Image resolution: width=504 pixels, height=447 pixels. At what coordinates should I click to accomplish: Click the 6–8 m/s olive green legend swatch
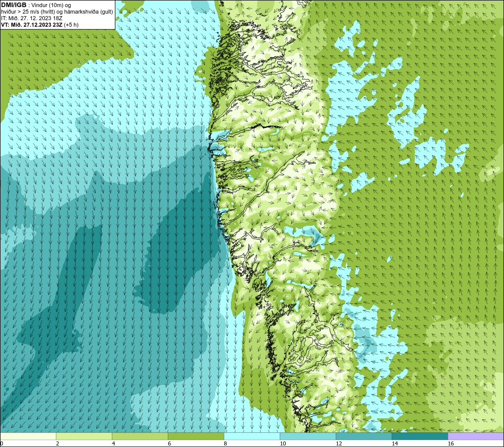point(196,436)
